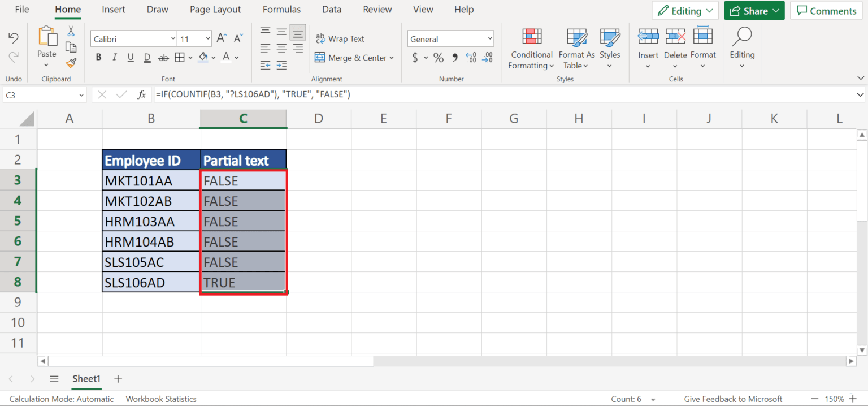This screenshot has width=868, height=406.
Task: Increase the cell indent
Action: (x=281, y=64)
